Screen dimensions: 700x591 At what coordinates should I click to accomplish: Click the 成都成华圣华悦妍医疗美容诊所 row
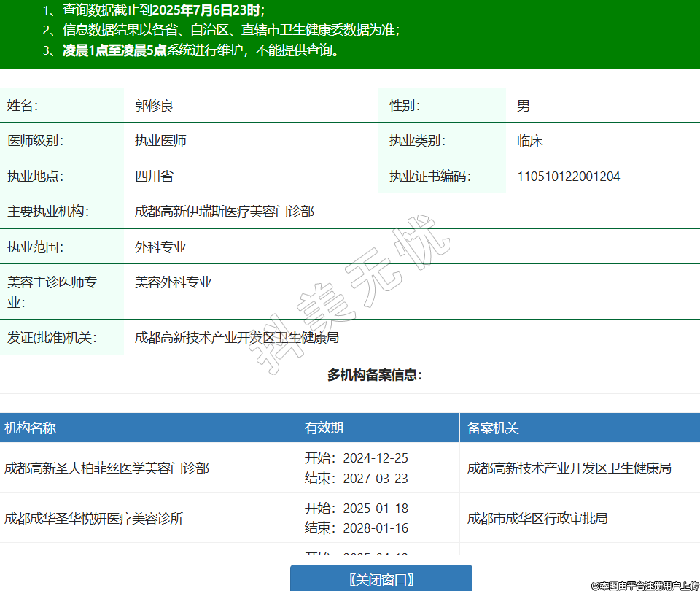[93, 519]
